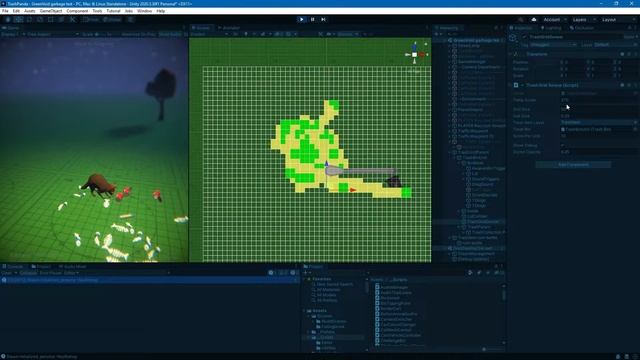
Task: Select the Move tool in the toolbar
Action: tap(18, 19)
